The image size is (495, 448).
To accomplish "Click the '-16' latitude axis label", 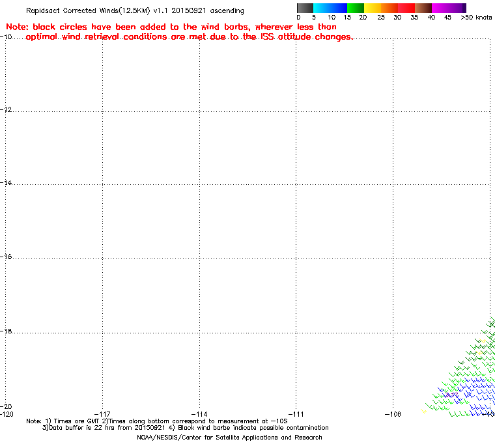I will (6, 257).
